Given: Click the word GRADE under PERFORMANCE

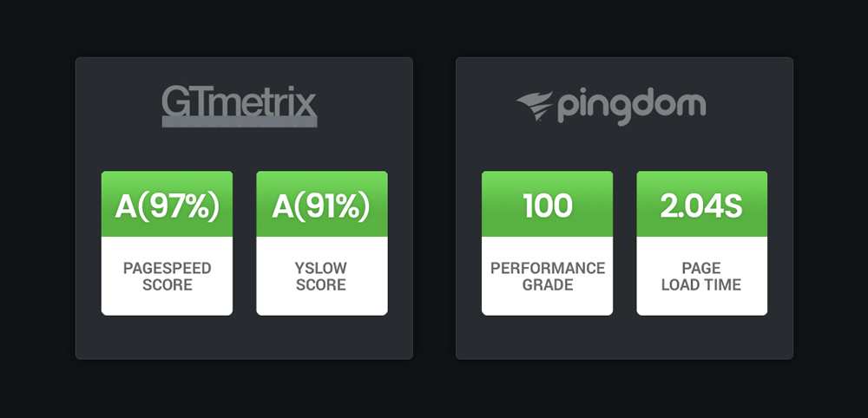Looking at the screenshot, I should tap(547, 284).
